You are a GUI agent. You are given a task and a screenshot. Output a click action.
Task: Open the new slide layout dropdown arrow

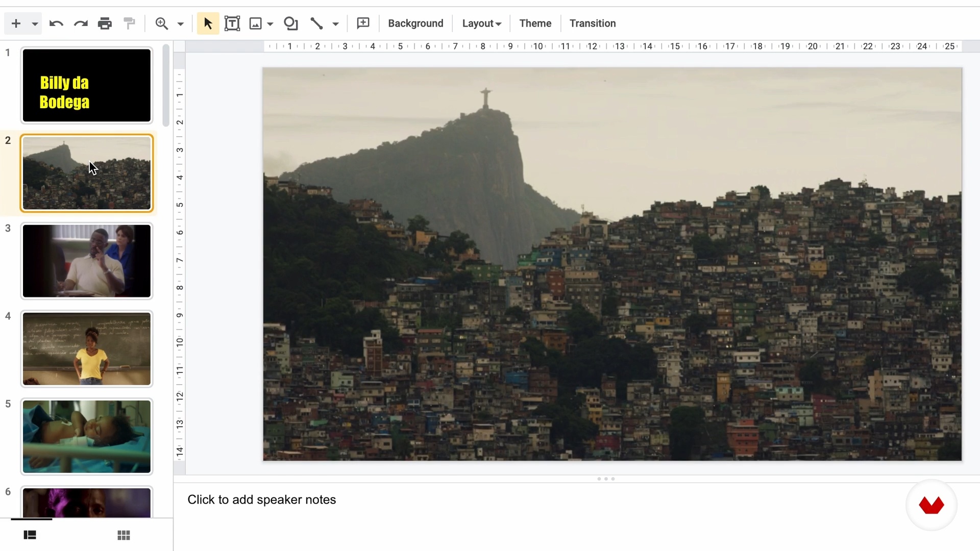(x=35, y=24)
